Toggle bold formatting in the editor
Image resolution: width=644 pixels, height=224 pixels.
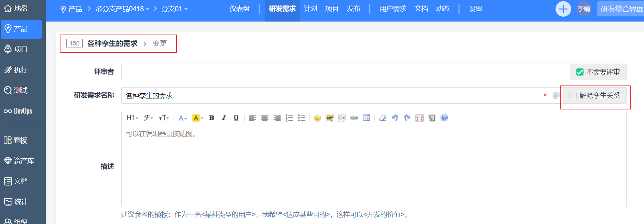tap(211, 118)
